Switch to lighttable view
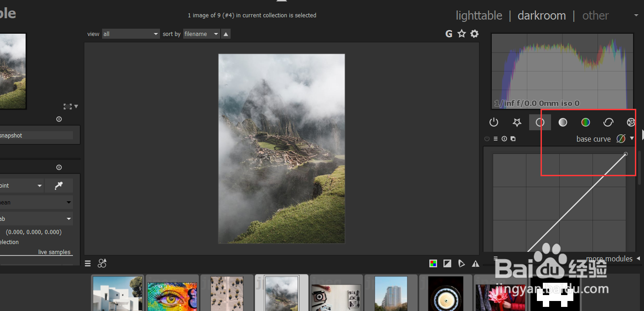The height and width of the screenshot is (311, 644). [479, 15]
